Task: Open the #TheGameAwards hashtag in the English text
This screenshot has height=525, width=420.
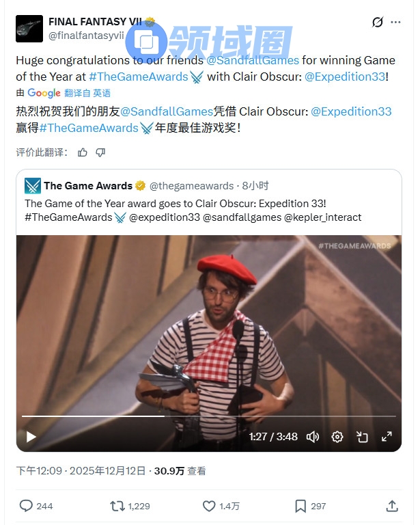Action: pos(139,77)
